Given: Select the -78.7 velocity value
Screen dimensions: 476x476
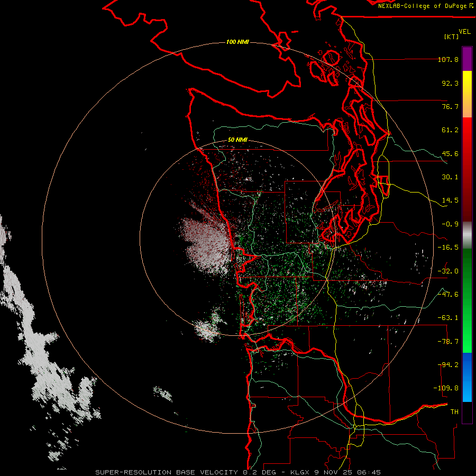Looking at the screenshot, I should tap(448, 342).
